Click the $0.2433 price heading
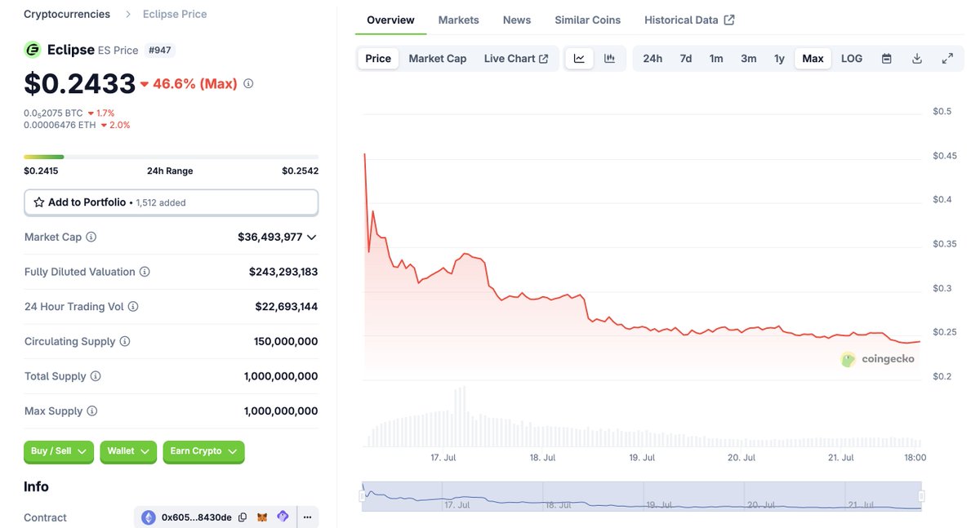This screenshot has height=528, width=980. [x=80, y=83]
